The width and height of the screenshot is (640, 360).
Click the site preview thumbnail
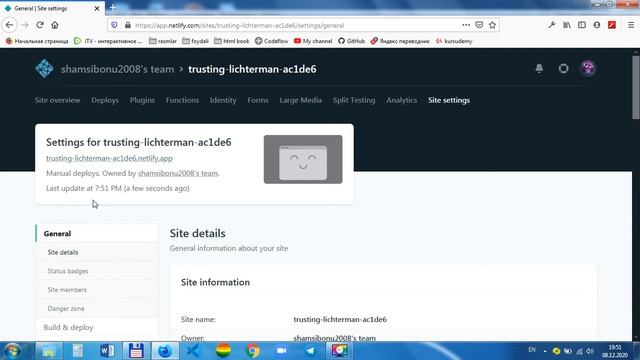303,159
